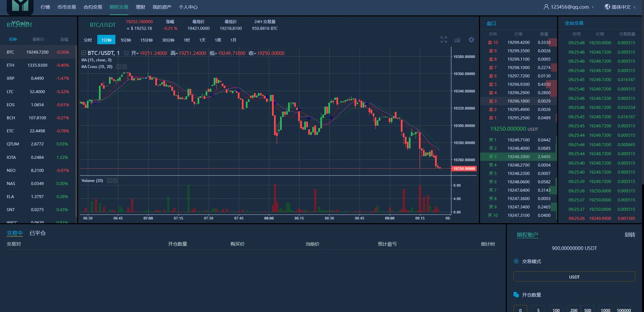
Task: Switch to the 已平仓 tab
Action: click(x=37, y=233)
